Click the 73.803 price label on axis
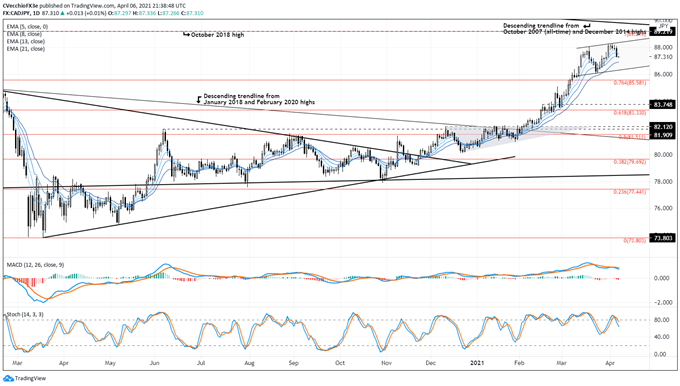The width and height of the screenshot is (680, 386). click(662, 238)
